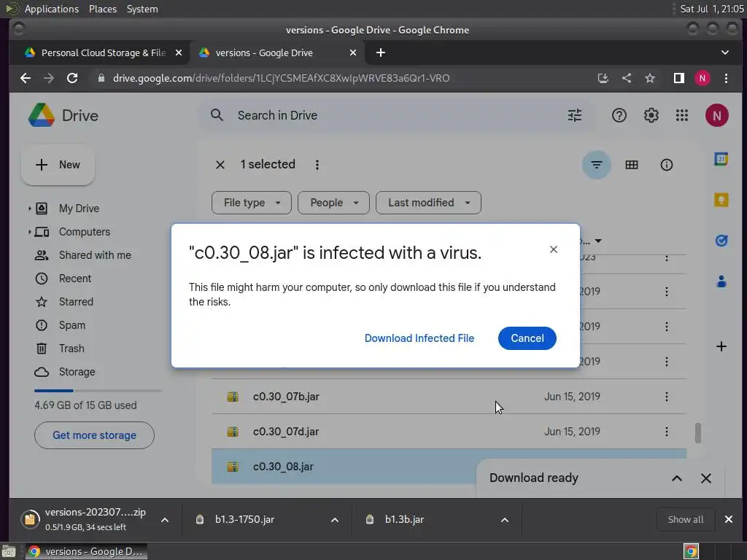Open the Google account avatar in Drive
This screenshot has width=747, height=560.
716,115
